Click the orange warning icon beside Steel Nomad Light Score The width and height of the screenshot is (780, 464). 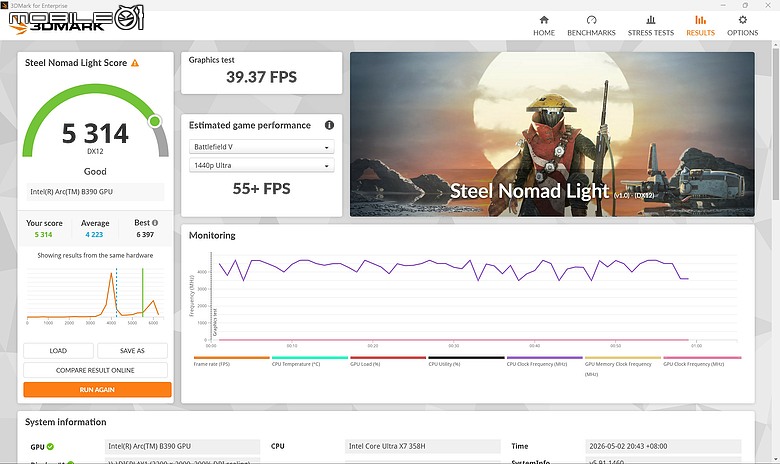135,63
